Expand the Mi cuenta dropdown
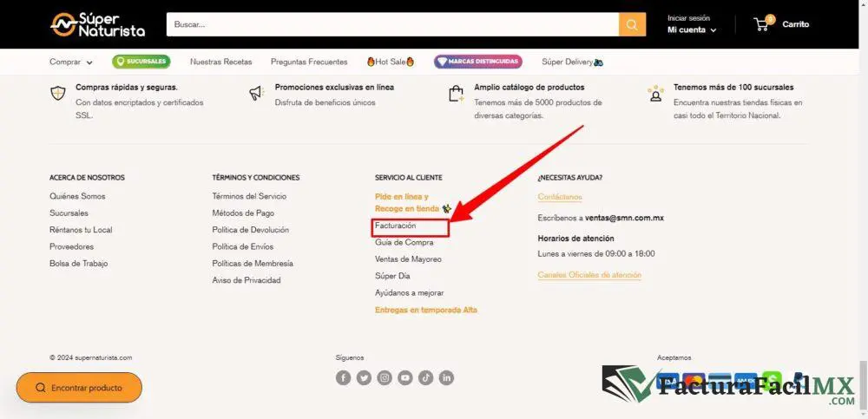Viewport: 868px width, 419px height. [692, 29]
